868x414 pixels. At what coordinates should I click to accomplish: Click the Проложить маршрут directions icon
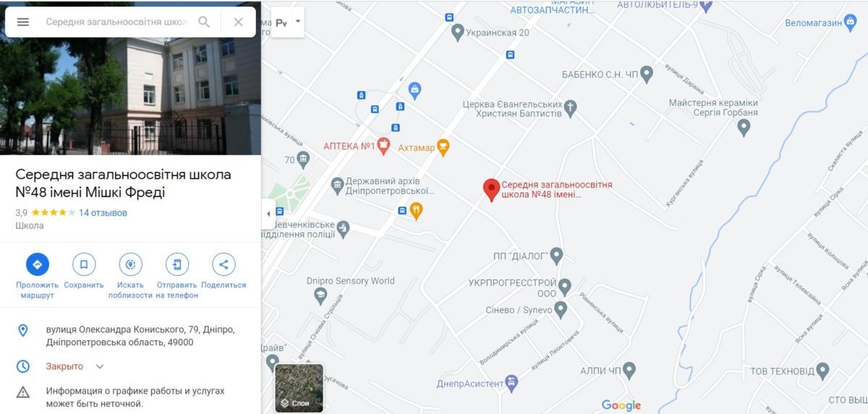(37, 264)
